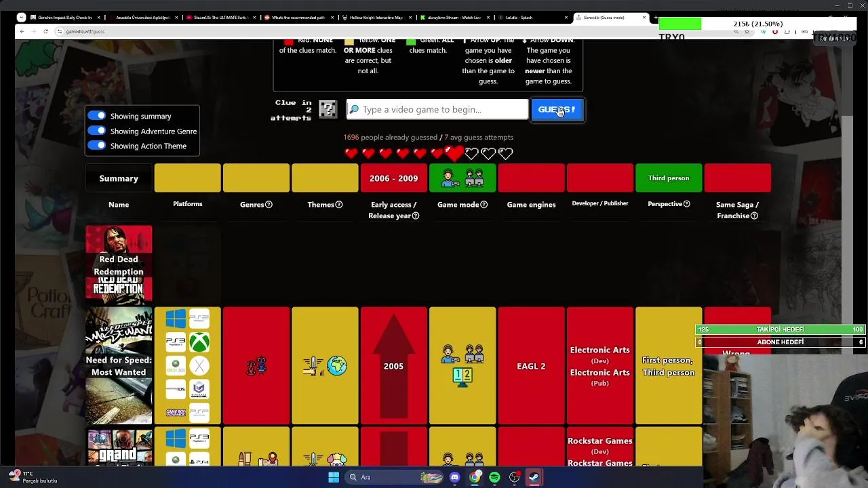This screenshot has width=868, height=488.
Task: Open Spotify from the taskbar
Action: pyautogui.click(x=494, y=477)
